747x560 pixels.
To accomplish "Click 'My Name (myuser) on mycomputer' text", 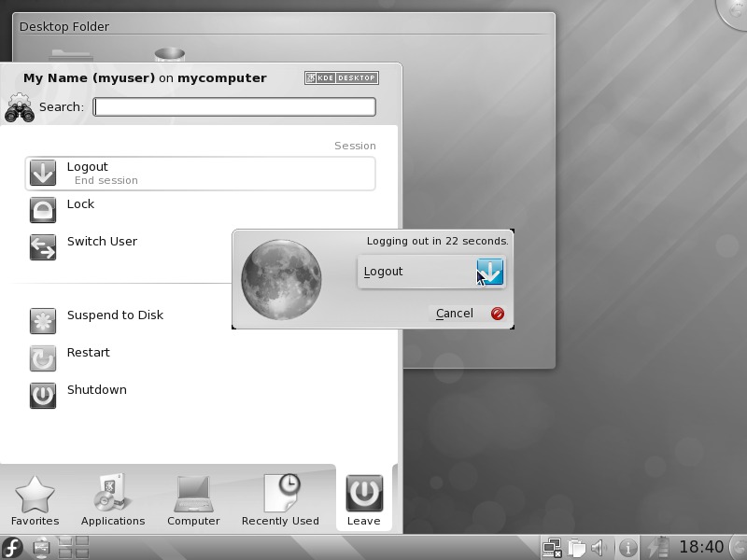I will 145,78.
